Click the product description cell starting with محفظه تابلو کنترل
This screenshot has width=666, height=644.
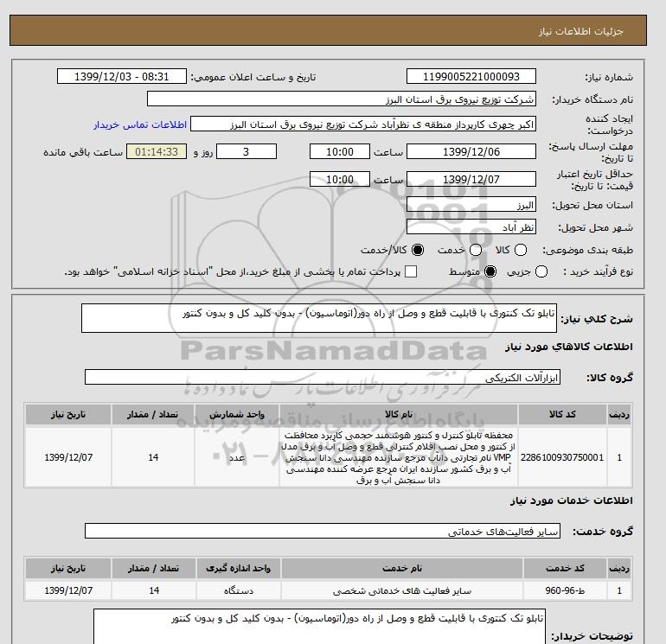399,457
